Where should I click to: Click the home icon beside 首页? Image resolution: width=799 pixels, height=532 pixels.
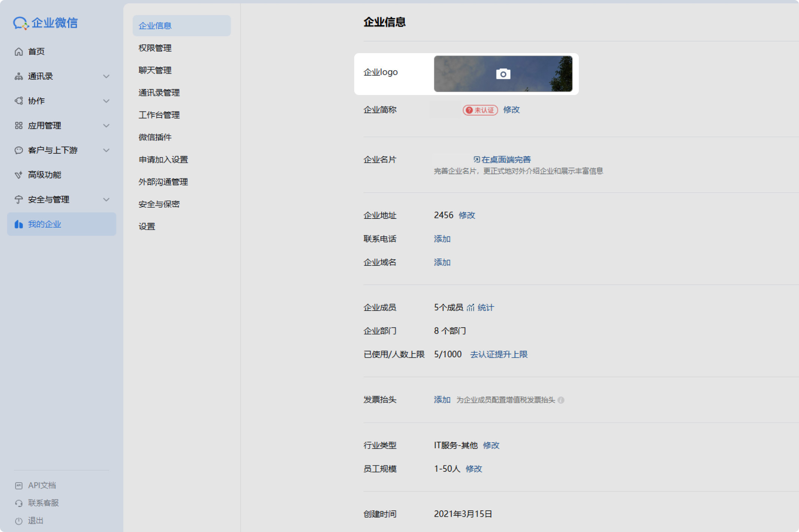point(19,52)
